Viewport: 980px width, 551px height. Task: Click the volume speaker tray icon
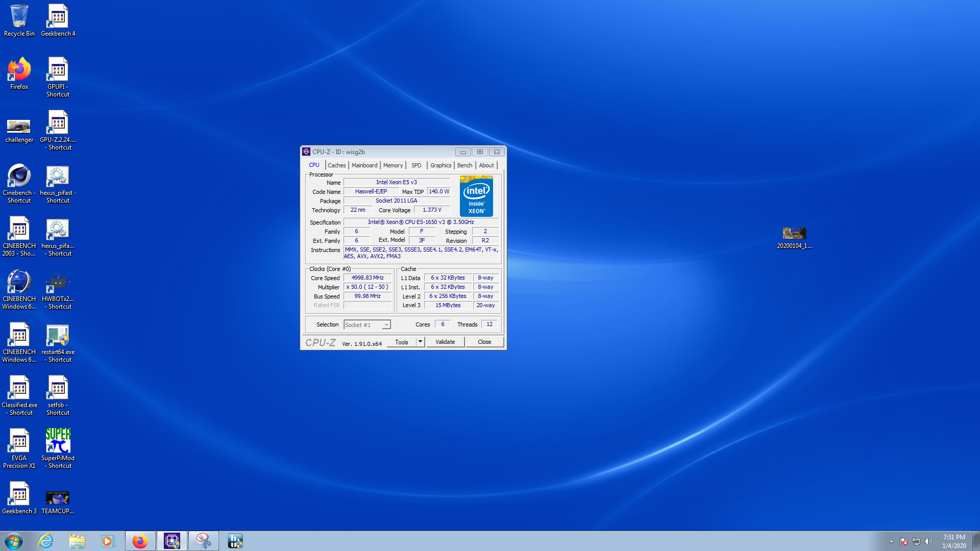[x=928, y=541]
